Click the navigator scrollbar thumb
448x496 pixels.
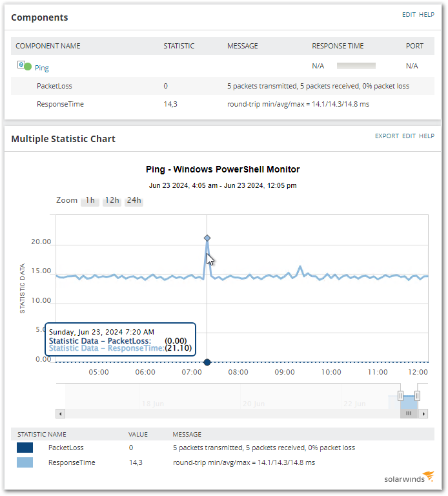[409, 413]
